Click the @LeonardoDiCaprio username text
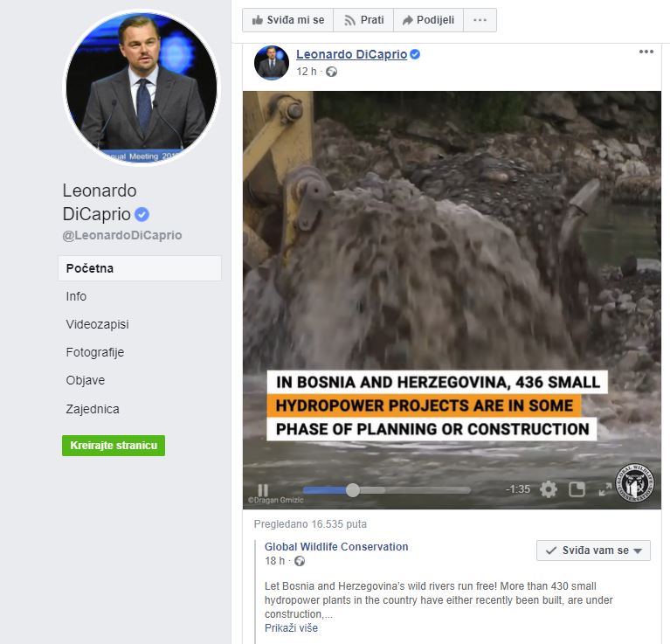The image size is (670, 644). pos(122,235)
